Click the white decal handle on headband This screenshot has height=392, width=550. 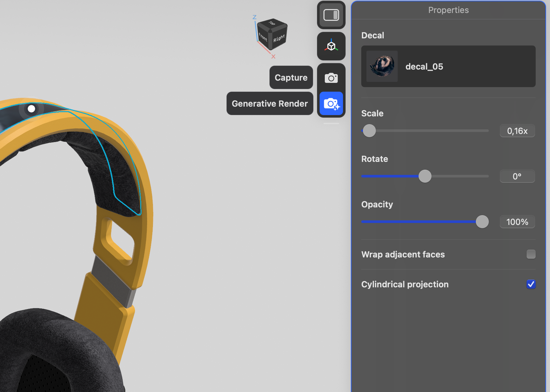(31, 109)
